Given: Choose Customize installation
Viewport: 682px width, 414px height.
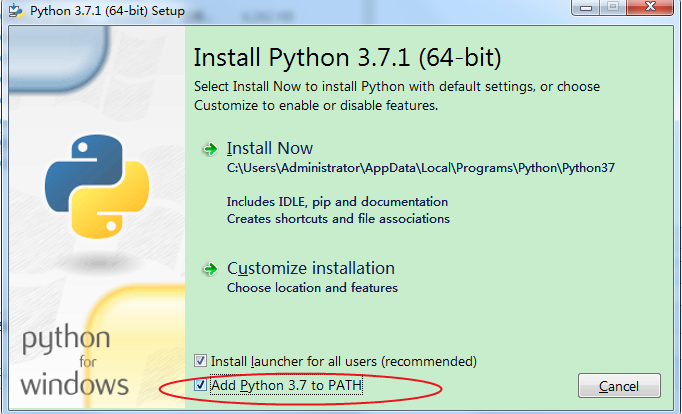Looking at the screenshot, I should coord(311,268).
